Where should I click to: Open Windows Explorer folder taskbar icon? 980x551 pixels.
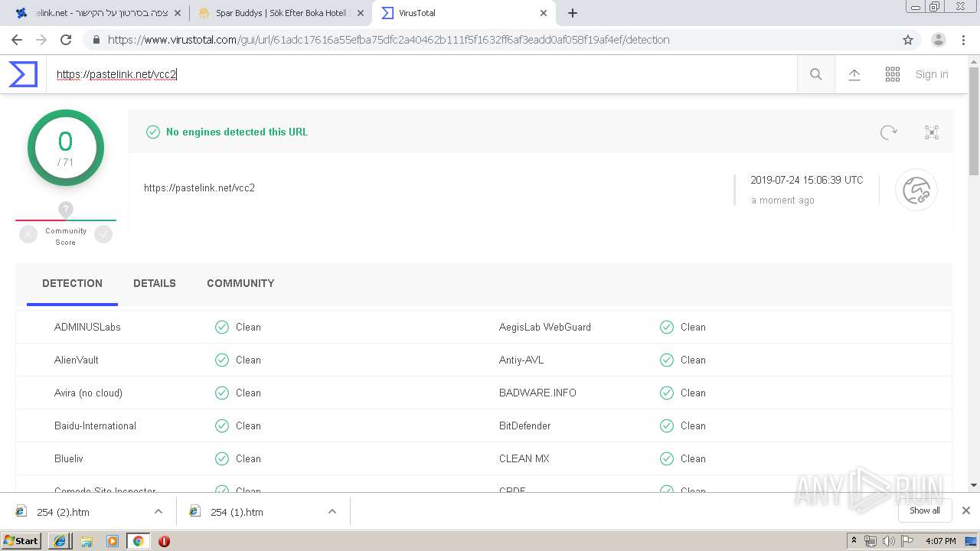pos(87,541)
